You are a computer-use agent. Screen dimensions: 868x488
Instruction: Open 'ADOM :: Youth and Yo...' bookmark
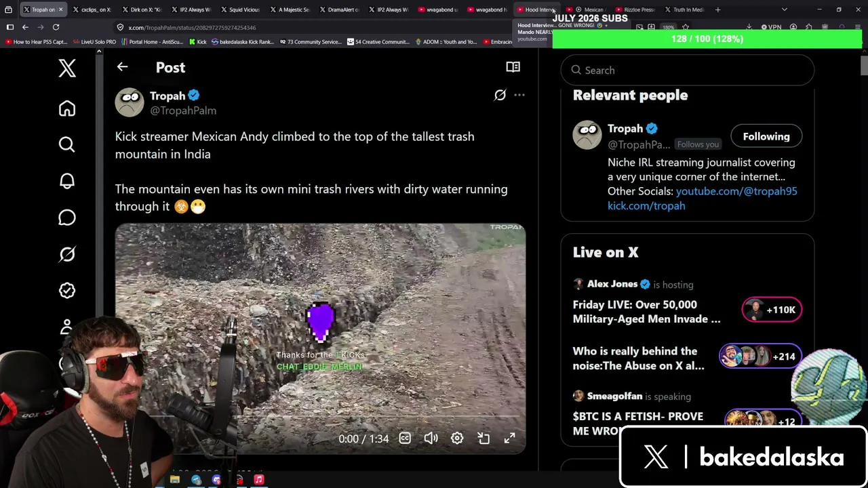pyautogui.click(x=446, y=41)
